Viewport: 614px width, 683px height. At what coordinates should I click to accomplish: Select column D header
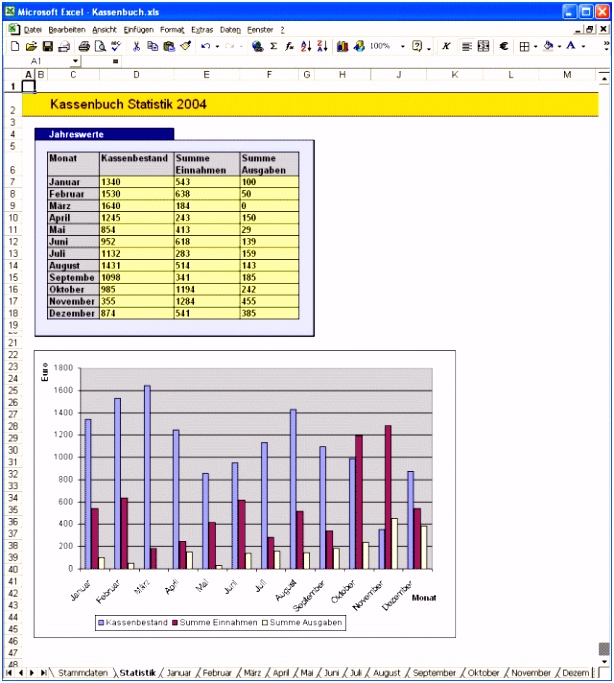pos(136,75)
